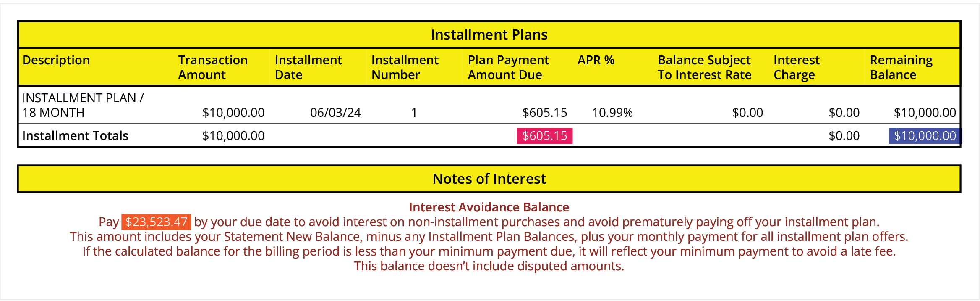980x301 pixels.
Task: Click the pink-highlighted $605.15 total
Action: 544,136
